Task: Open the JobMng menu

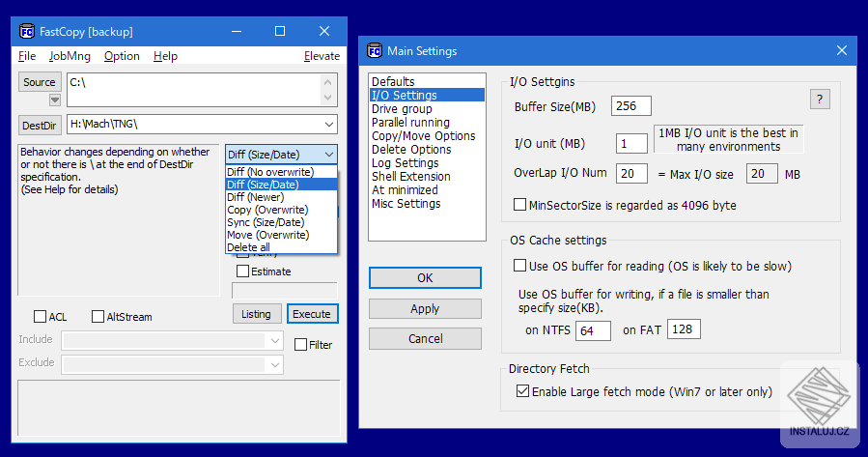Action: coord(70,56)
